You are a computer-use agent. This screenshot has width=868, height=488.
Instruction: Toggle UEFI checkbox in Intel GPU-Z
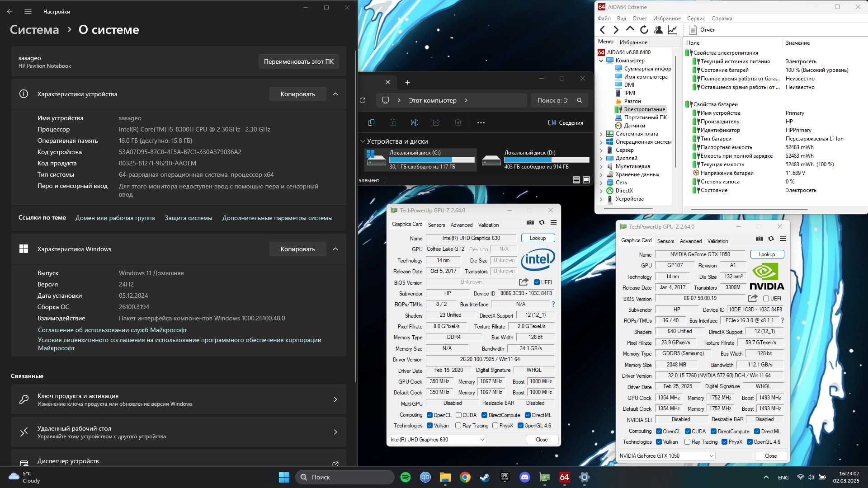[537, 282]
